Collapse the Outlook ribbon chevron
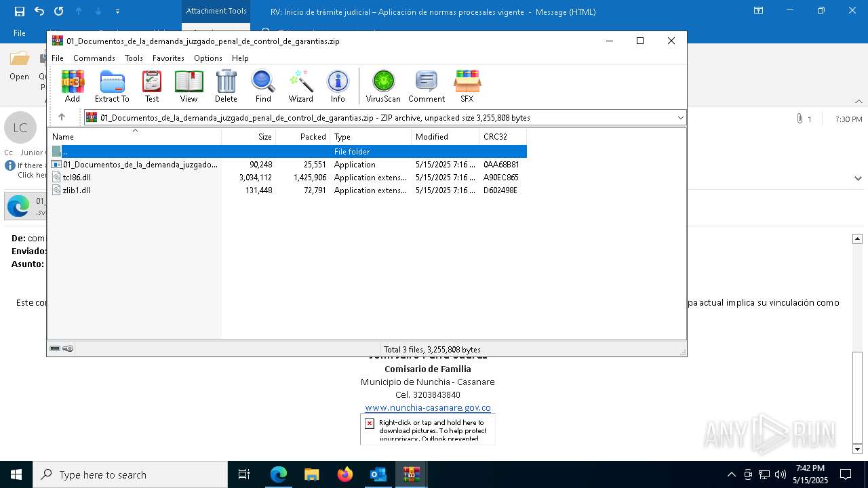Viewport: 868px width, 488px height. tap(859, 102)
